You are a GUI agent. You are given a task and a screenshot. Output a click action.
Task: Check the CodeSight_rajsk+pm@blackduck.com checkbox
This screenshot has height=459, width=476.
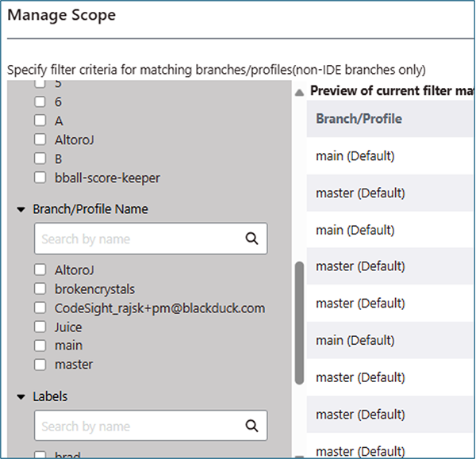pyautogui.click(x=40, y=308)
